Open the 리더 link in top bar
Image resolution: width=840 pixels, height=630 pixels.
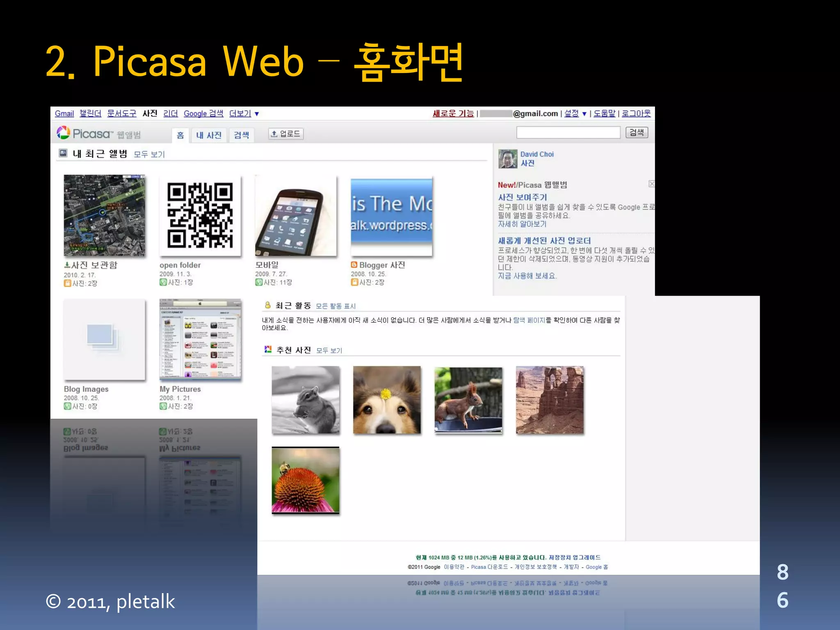[171, 114]
